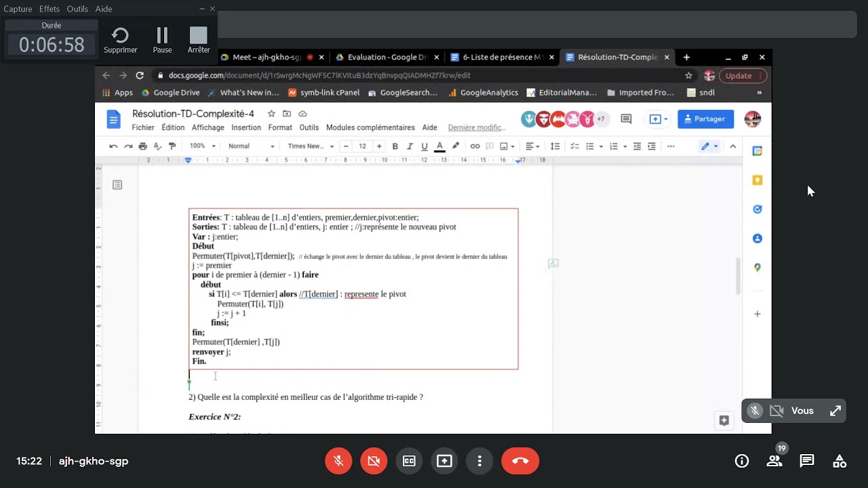Open the editing mode pencil dropdown
Screen dimensions: 868x488
[x=709, y=146]
